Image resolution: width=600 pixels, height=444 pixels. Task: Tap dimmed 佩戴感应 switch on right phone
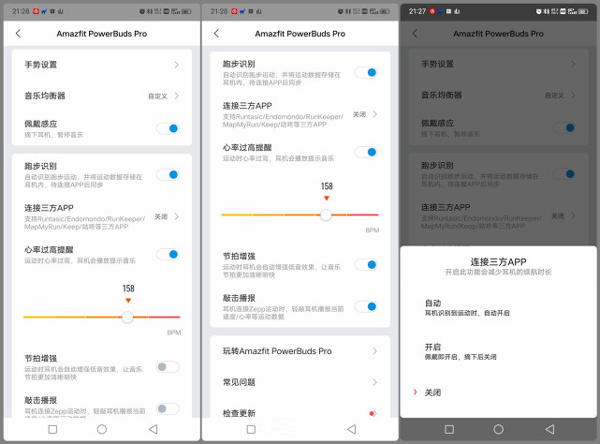[565, 127]
